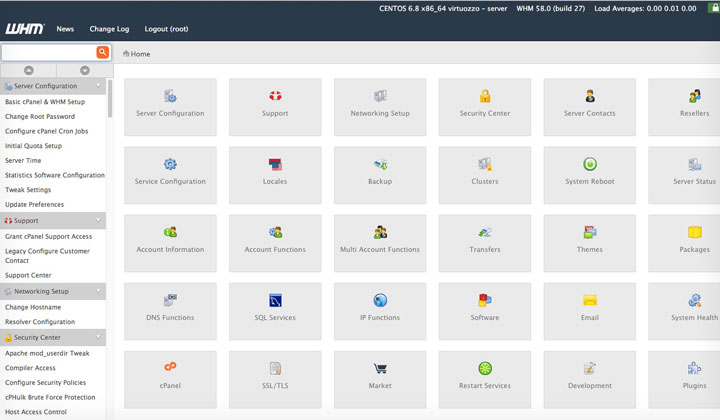Image resolution: width=720 pixels, height=420 pixels.
Task: Open the Service Configuration gear tile
Action: (170, 175)
